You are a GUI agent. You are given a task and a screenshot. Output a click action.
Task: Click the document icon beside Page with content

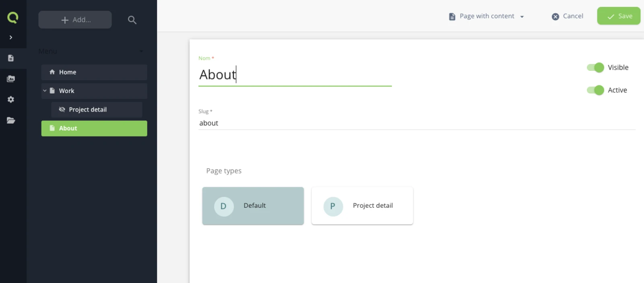452,17
